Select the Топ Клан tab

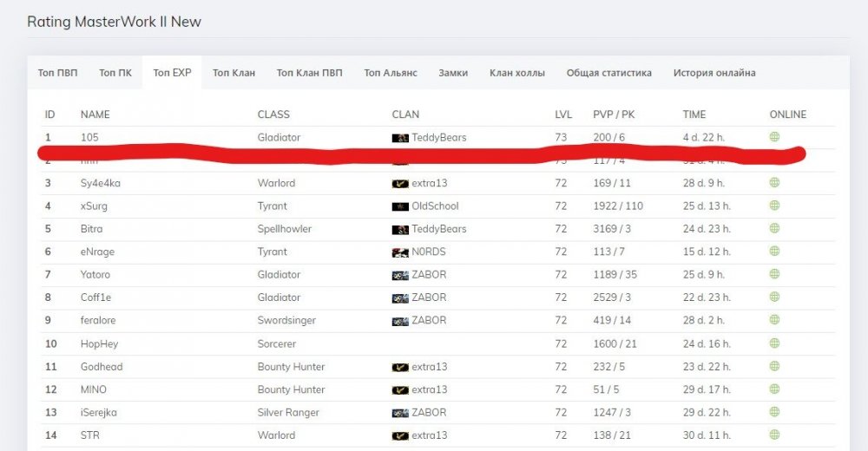tap(233, 73)
